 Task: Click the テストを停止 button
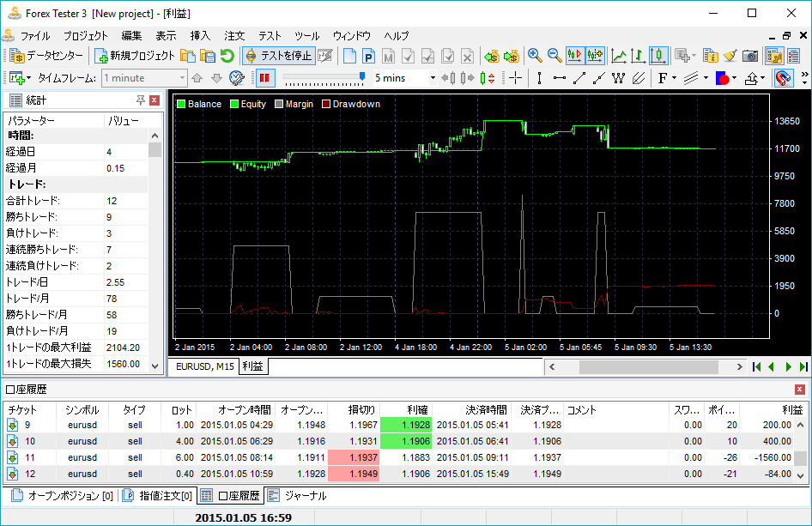point(278,56)
